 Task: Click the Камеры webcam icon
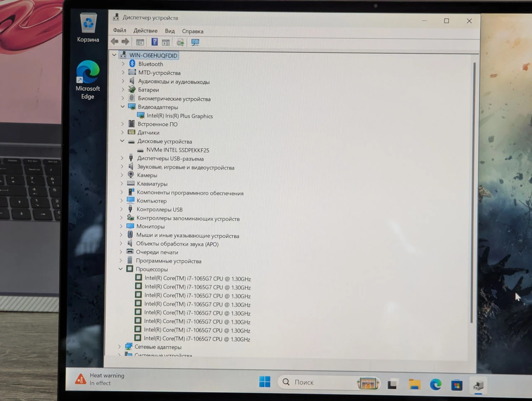[x=131, y=175]
